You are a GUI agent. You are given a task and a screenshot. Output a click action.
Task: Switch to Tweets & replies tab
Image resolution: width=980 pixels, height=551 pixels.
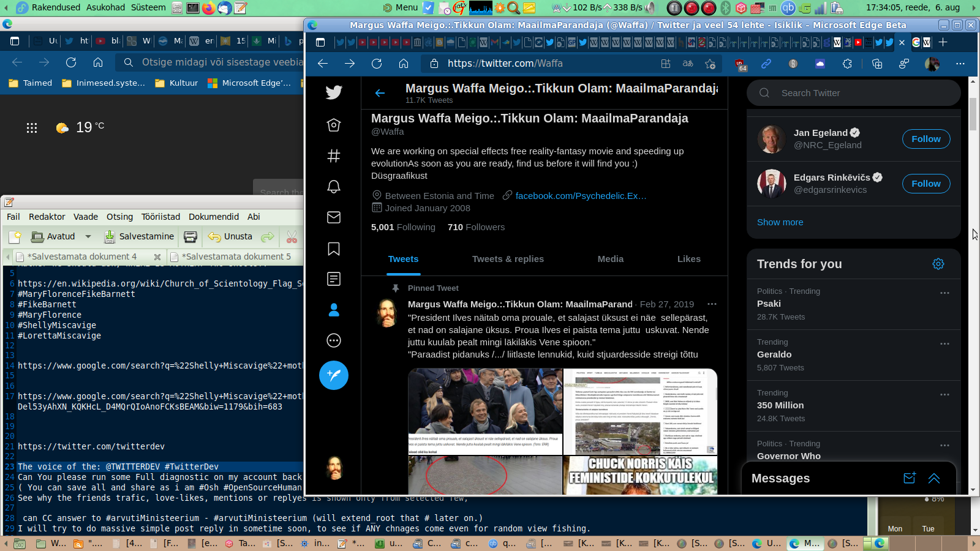tap(508, 259)
